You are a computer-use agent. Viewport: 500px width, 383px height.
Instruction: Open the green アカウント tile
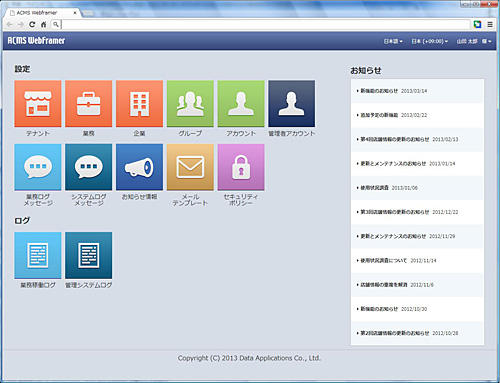pos(241,104)
